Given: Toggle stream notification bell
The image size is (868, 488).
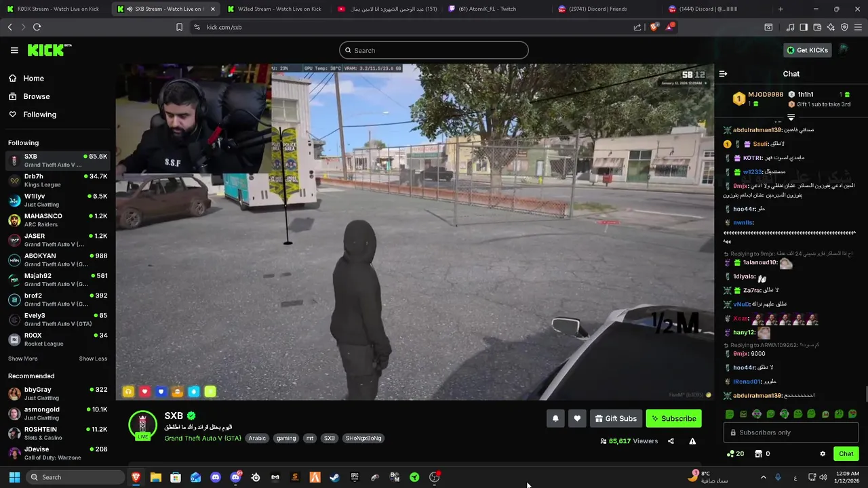Looking at the screenshot, I should click(x=555, y=419).
